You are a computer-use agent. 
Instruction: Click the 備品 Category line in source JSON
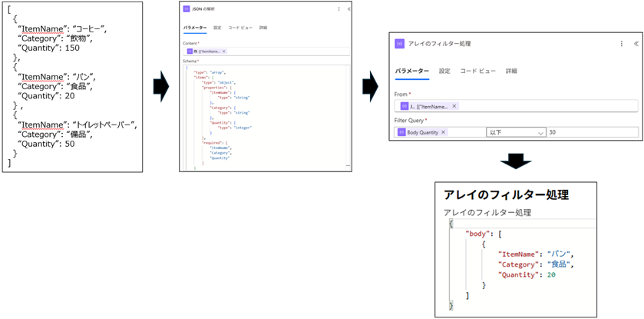click(x=57, y=135)
